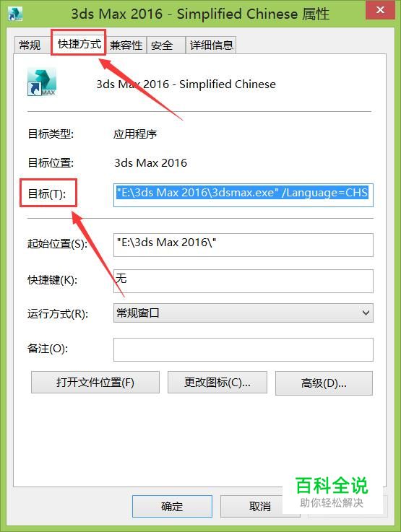Switch to the 详细信息 tab
Viewport: 401px width, 532px height.
click(211, 45)
